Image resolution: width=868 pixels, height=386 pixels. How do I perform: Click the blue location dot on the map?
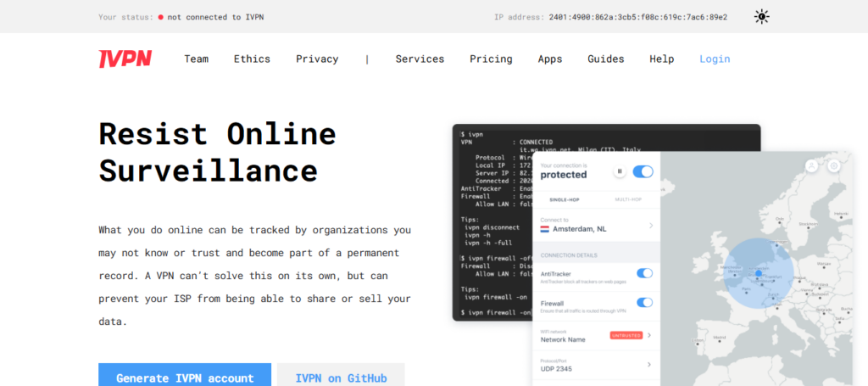[759, 273]
